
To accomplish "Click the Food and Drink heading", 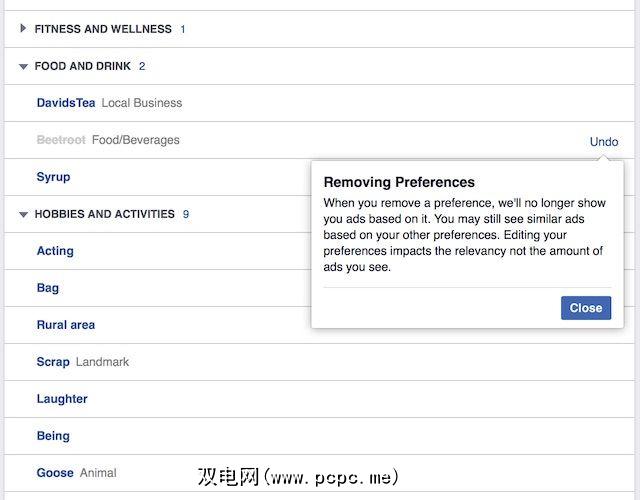I will [83, 66].
